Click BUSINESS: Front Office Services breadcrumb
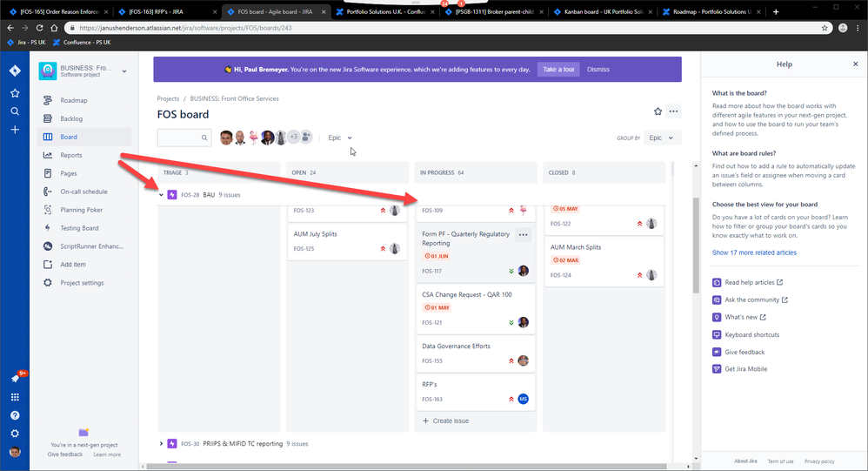Screen dimensions: 868x471 pos(234,98)
